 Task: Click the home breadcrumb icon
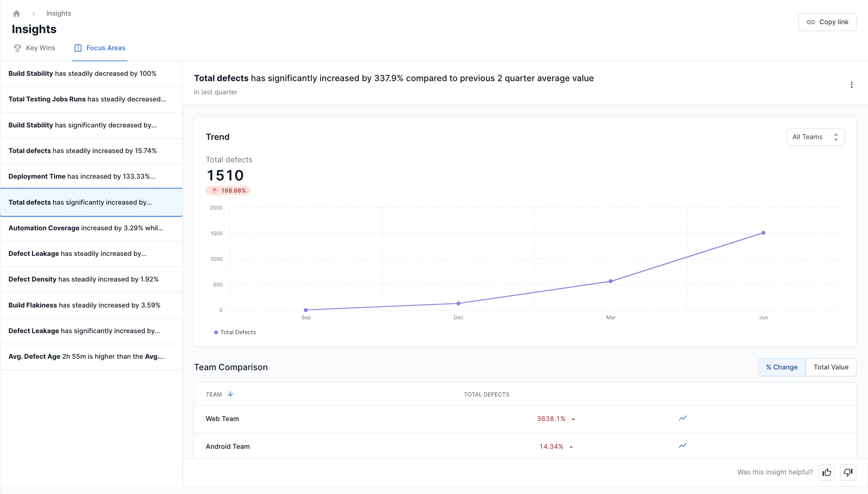16,14
